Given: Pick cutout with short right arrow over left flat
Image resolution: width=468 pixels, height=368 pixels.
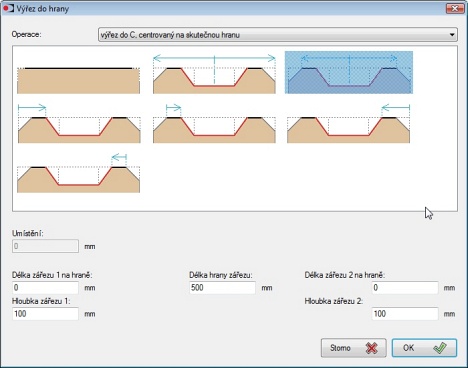Looking at the screenshot, I should click(x=214, y=123).
